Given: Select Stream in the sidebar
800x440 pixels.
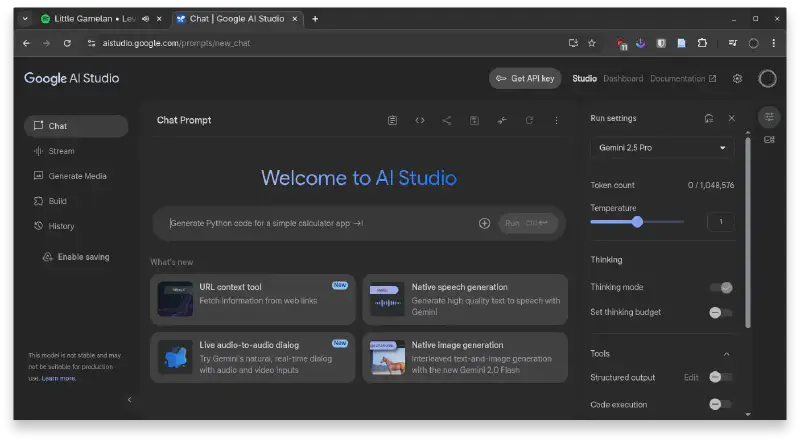Looking at the screenshot, I should pos(76,151).
